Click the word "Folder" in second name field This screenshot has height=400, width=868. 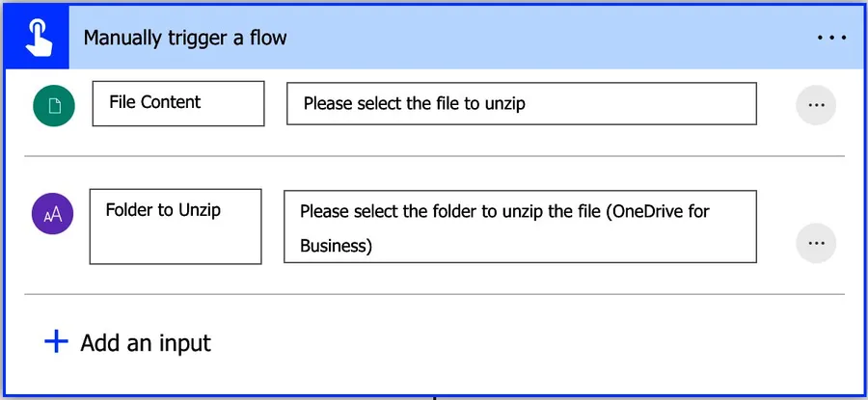127,209
